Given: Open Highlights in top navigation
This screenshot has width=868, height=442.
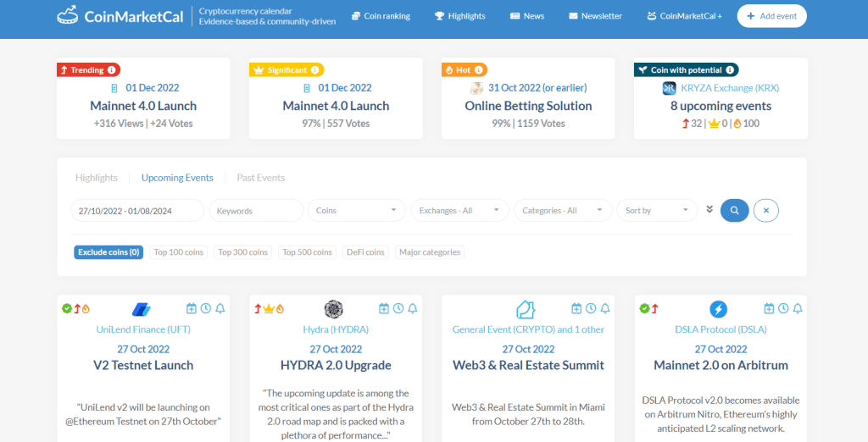Looking at the screenshot, I should 460,16.
